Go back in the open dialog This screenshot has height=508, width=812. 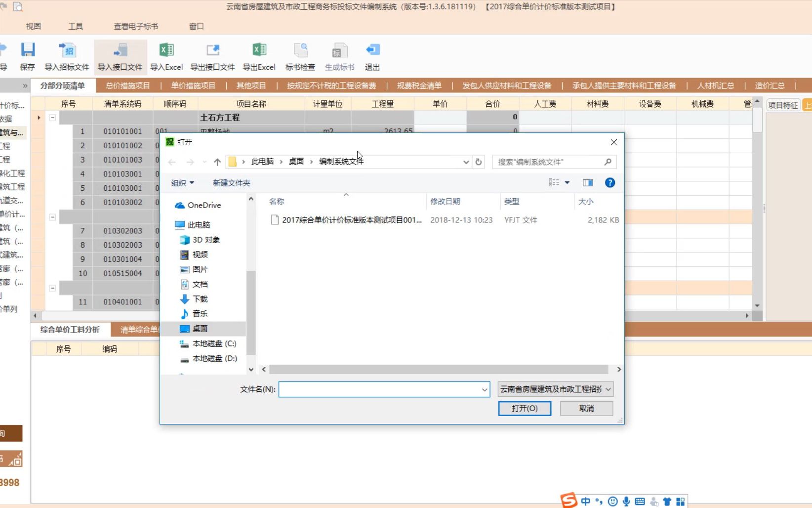click(x=172, y=162)
